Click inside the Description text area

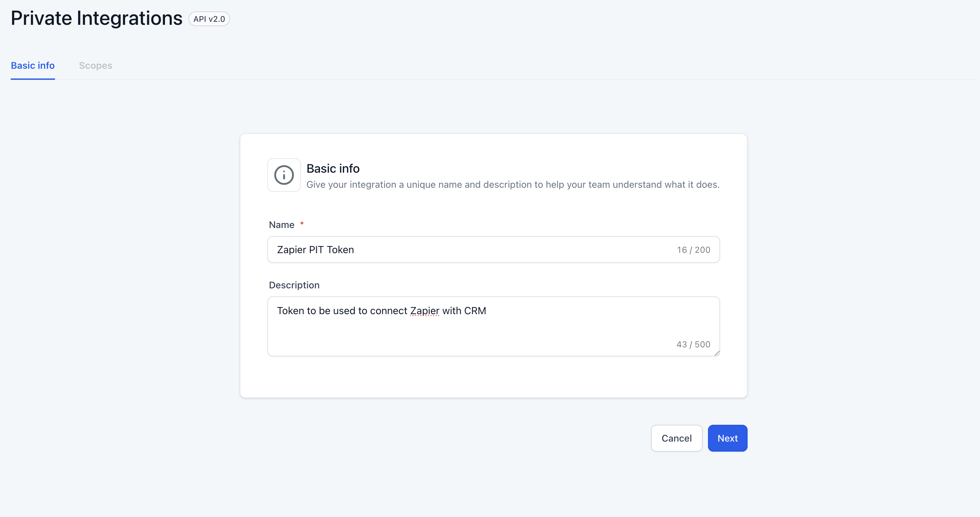point(493,327)
